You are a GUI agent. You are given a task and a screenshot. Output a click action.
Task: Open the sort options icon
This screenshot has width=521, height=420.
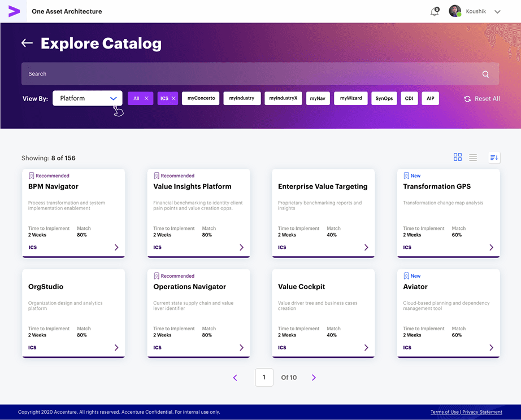494,158
